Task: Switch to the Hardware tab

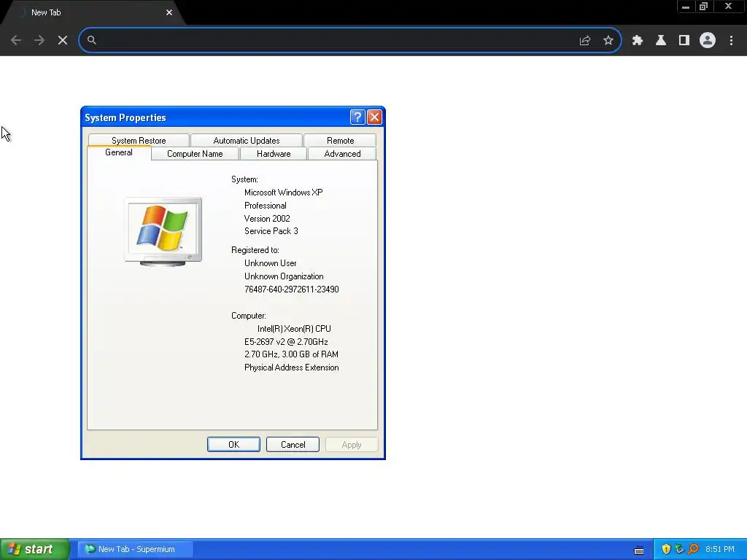Action: click(x=274, y=154)
